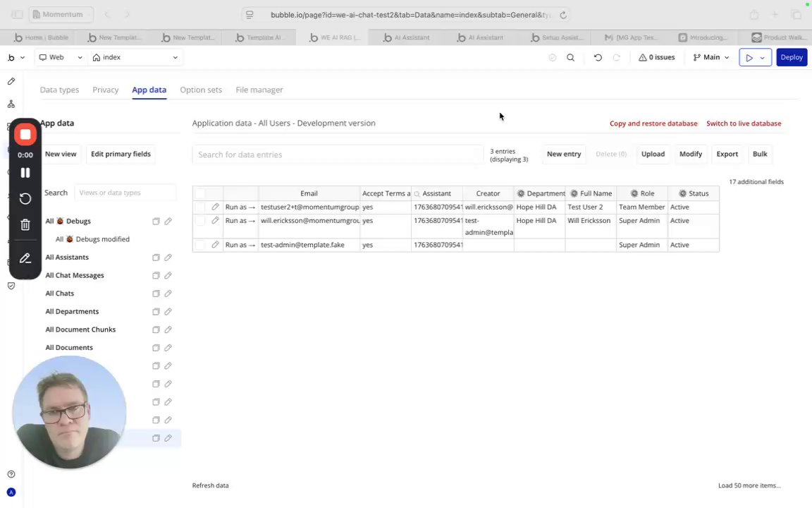Edit the will.ericksson entry pencil icon
The width and height of the screenshot is (812, 508).
coord(215,220)
